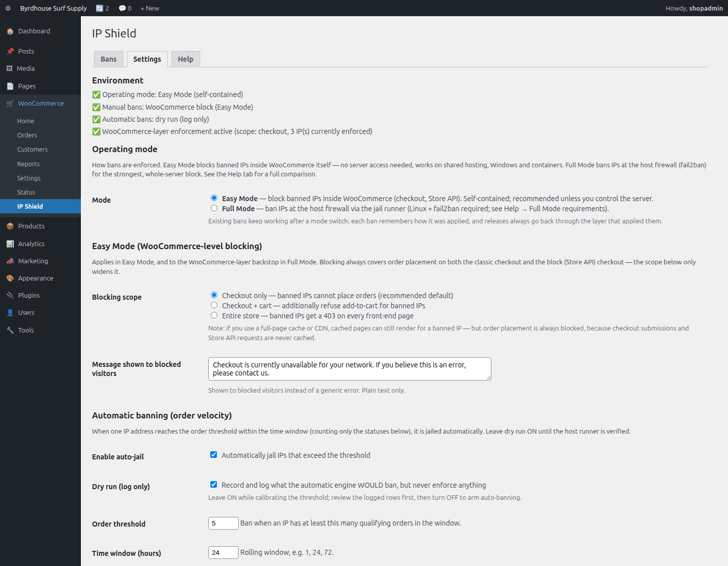
Task: Switch to the Settings tab
Action: 147,59
